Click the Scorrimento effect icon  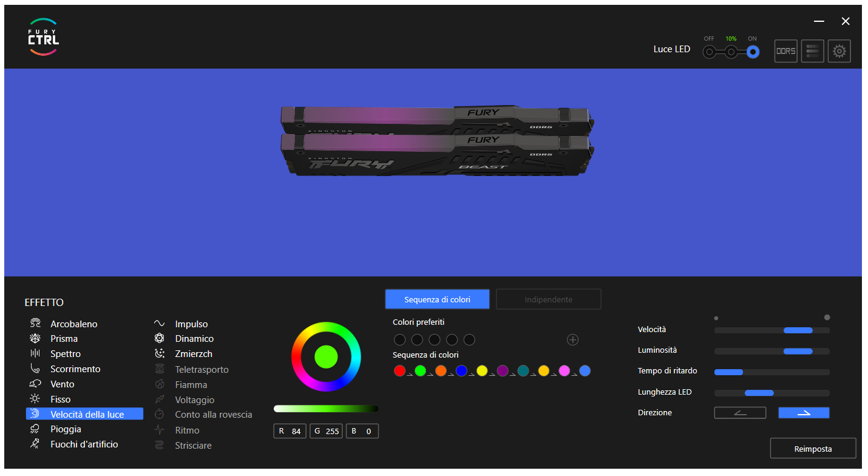(x=35, y=369)
